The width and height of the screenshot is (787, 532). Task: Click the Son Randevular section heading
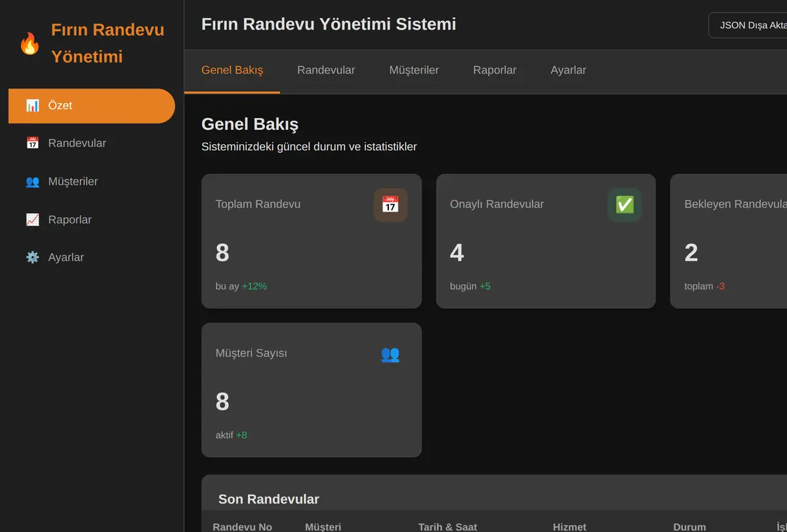(x=269, y=499)
